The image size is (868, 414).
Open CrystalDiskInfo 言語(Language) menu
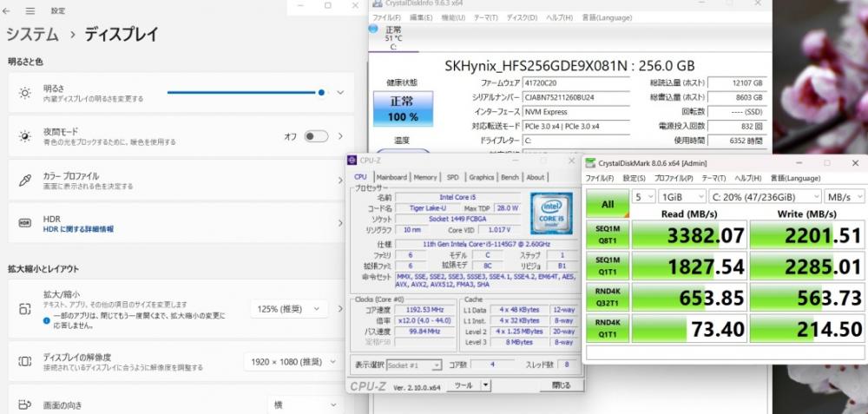(x=607, y=17)
